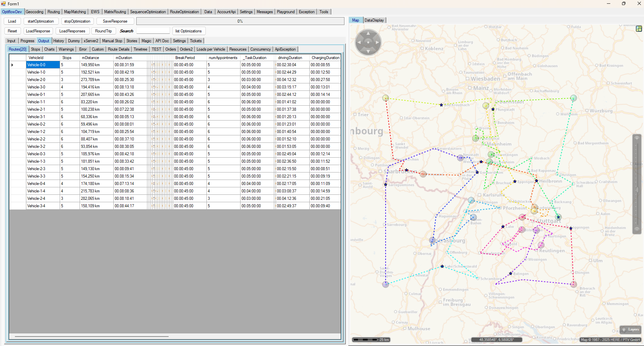Open the overview map icon in map corner

pyautogui.click(x=639, y=29)
